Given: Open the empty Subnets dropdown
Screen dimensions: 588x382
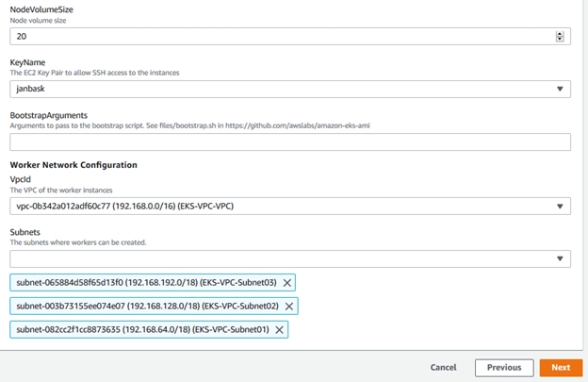Looking at the screenshot, I should pos(283,258).
